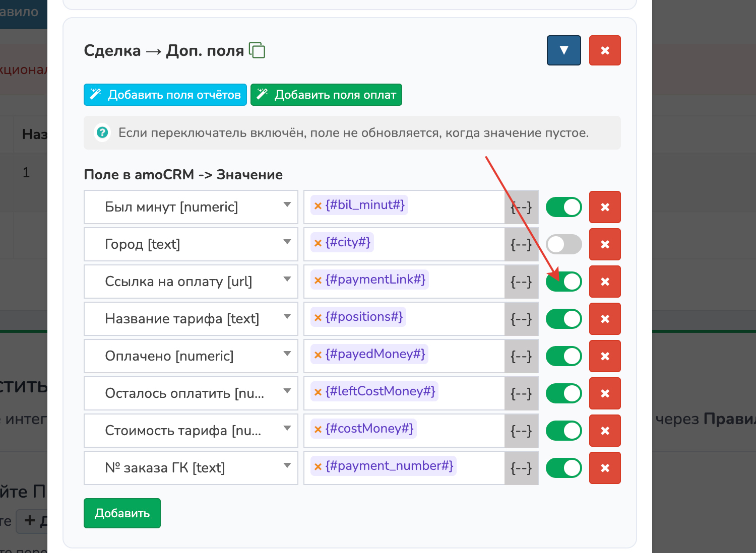Click Добавить поля оплат button

326,95
